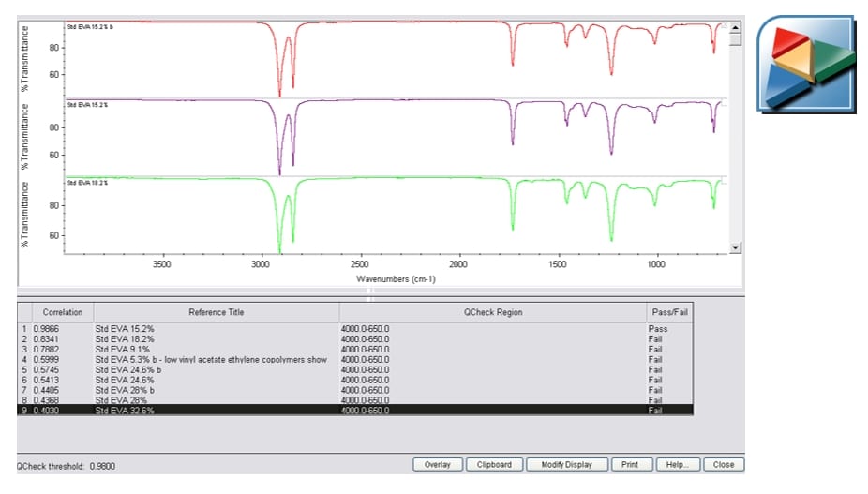868x494 pixels.
Task: Sort by the Correlation column header
Action: 62,312
